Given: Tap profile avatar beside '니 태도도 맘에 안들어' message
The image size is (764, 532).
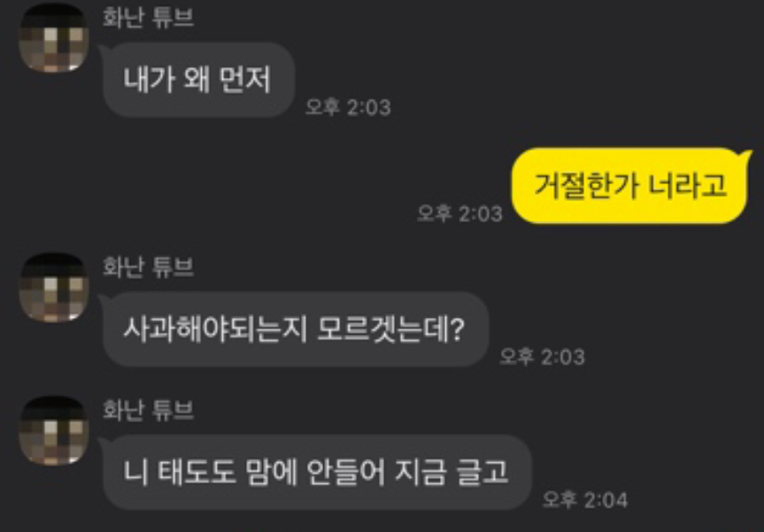Looking at the screenshot, I should tap(54, 431).
